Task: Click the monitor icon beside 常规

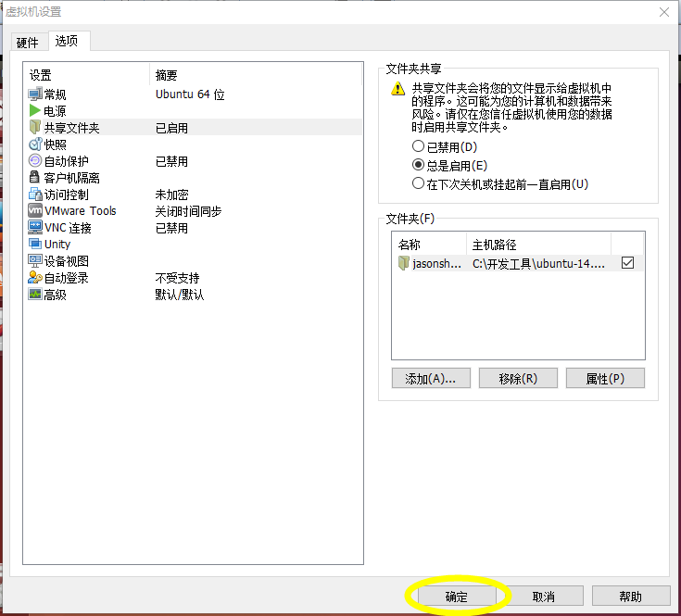Action: pyautogui.click(x=35, y=94)
